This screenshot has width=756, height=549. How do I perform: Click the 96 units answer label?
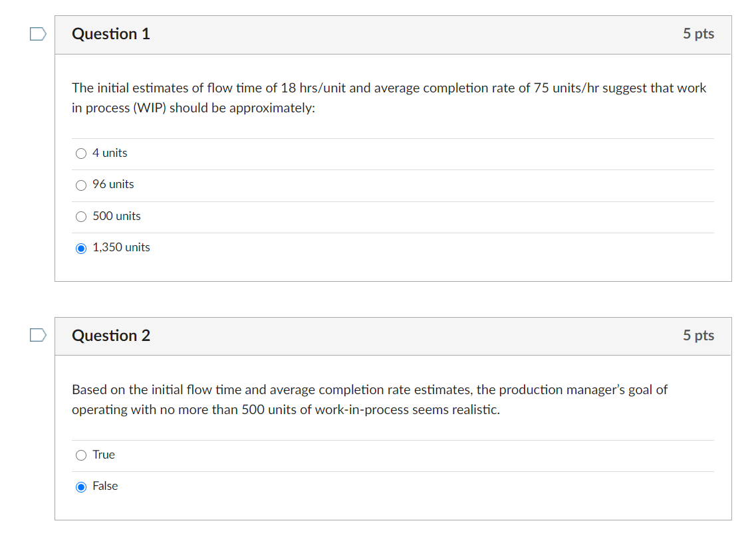[x=113, y=184]
